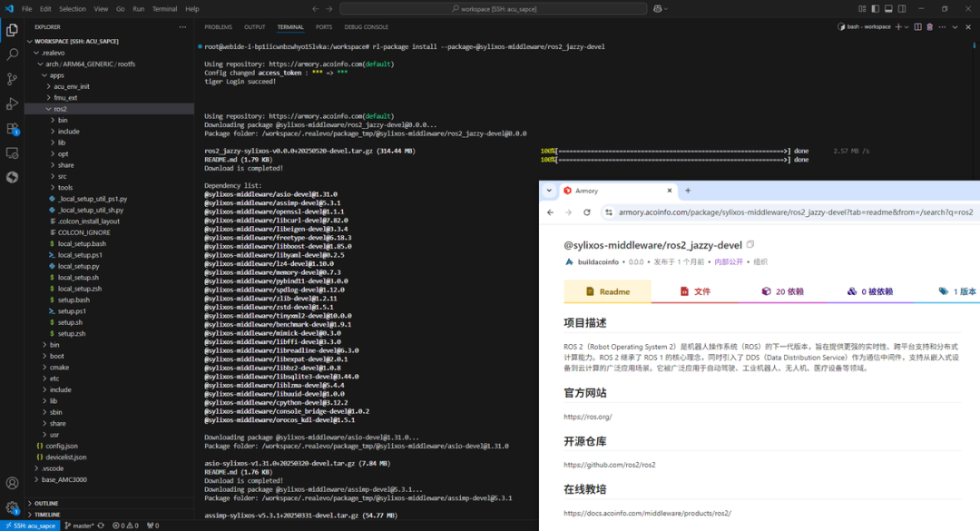Select the Readme tab on Armory page
Image resolution: width=980 pixels, height=531 pixels.
pyautogui.click(x=607, y=291)
